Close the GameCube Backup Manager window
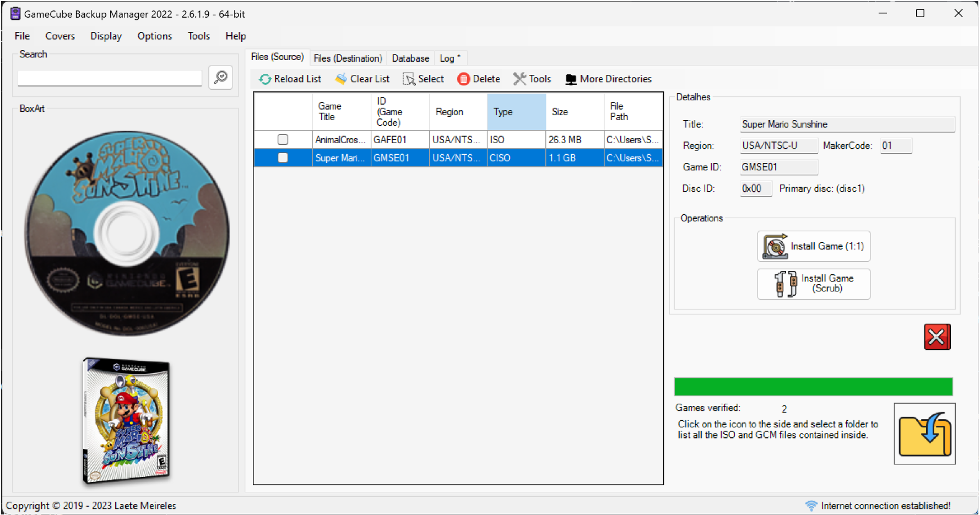This screenshot has width=980, height=515. point(959,13)
